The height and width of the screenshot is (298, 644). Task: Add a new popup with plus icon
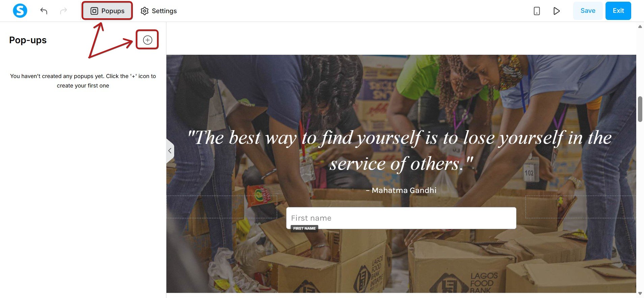click(147, 40)
